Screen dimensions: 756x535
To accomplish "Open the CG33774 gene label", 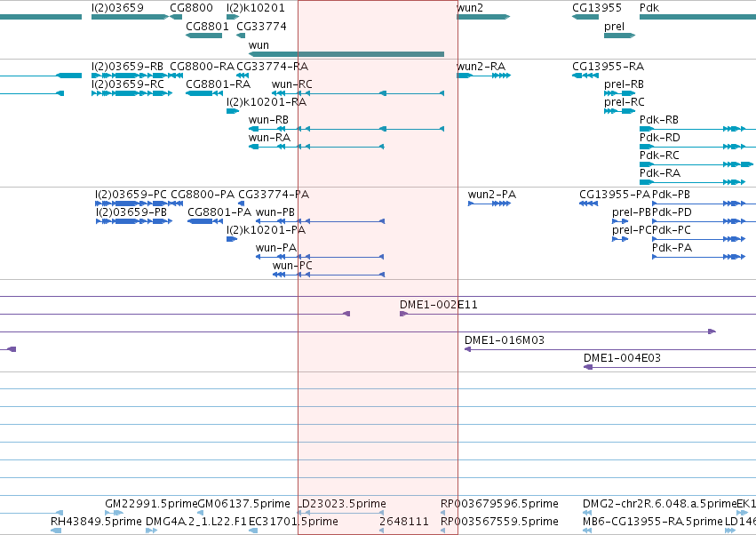I will tap(261, 27).
